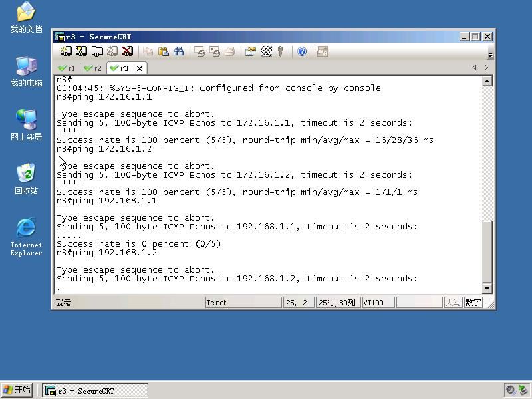Click the tab scroll right arrow

(487, 68)
